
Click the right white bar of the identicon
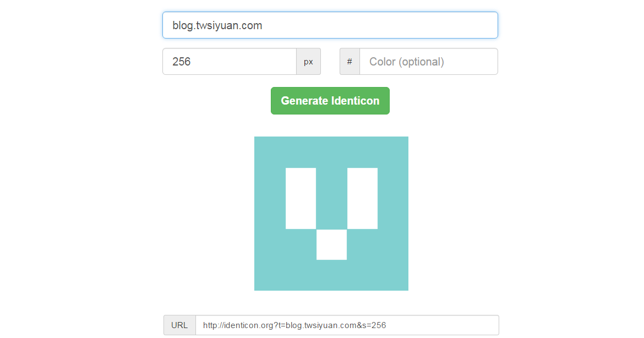click(363, 197)
